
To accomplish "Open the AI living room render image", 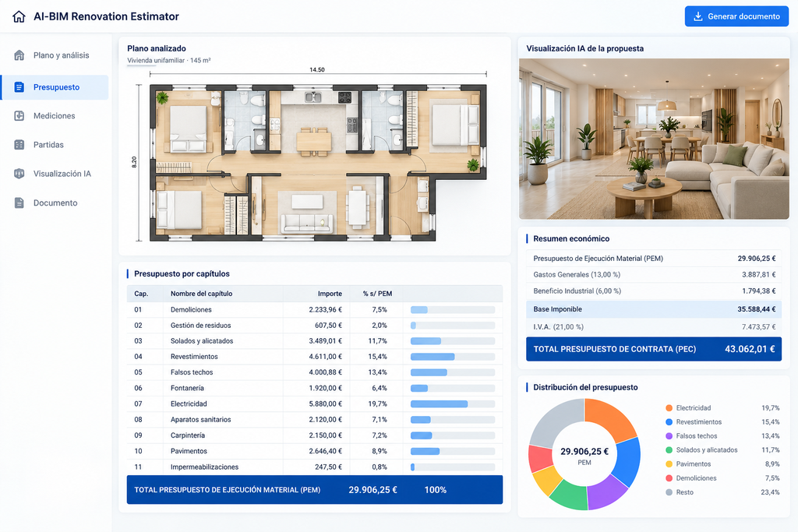I will (654, 139).
